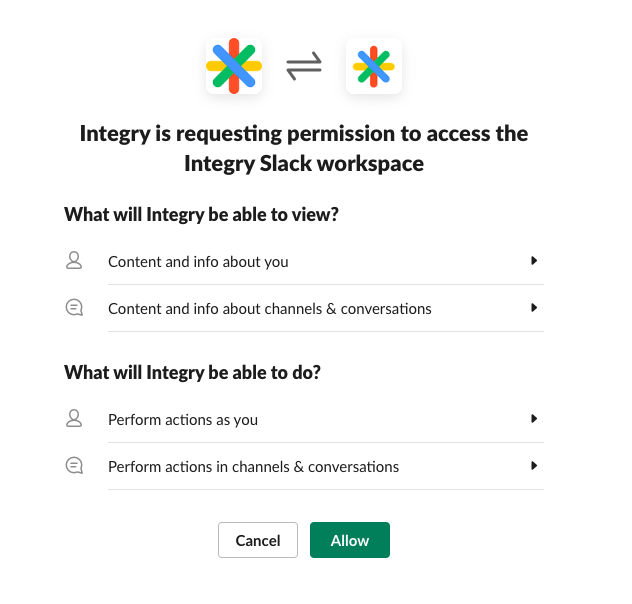
Task: Open the 'Content and info about you' row
Action: coord(304,261)
